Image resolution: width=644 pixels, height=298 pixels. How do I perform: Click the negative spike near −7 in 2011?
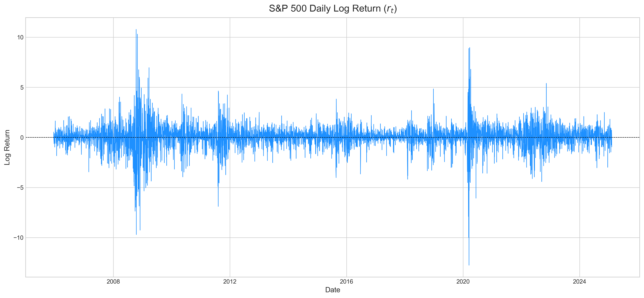(218, 204)
